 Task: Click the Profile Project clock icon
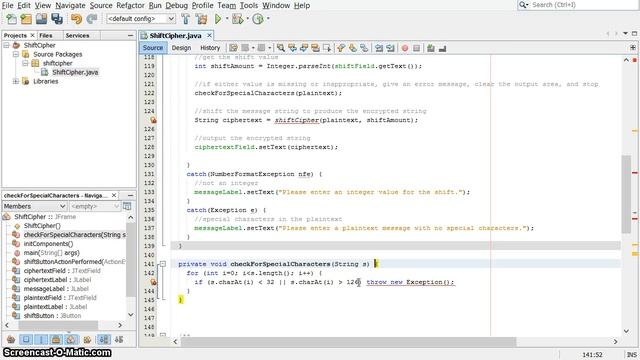tap(258, 19)
